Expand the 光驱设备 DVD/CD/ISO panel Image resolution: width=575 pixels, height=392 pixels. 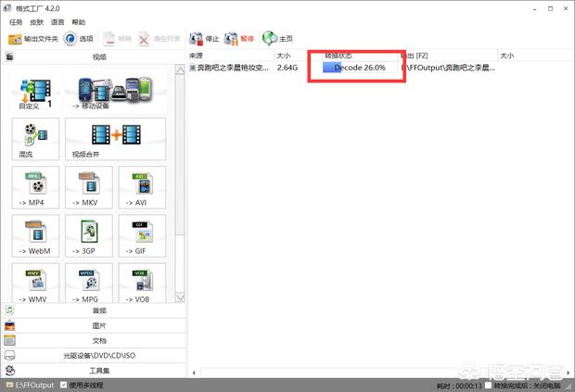(98, 355)
